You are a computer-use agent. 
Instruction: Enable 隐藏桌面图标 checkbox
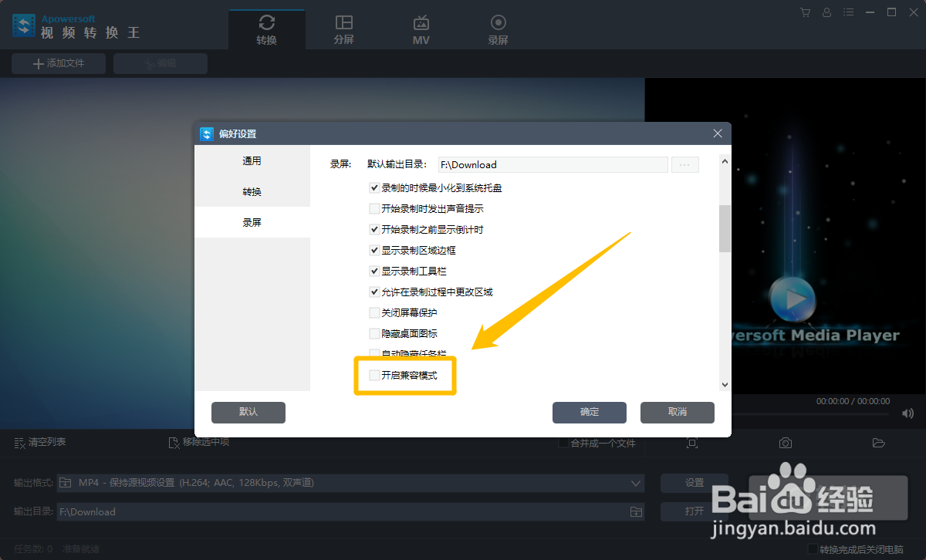tap(374, 333)
